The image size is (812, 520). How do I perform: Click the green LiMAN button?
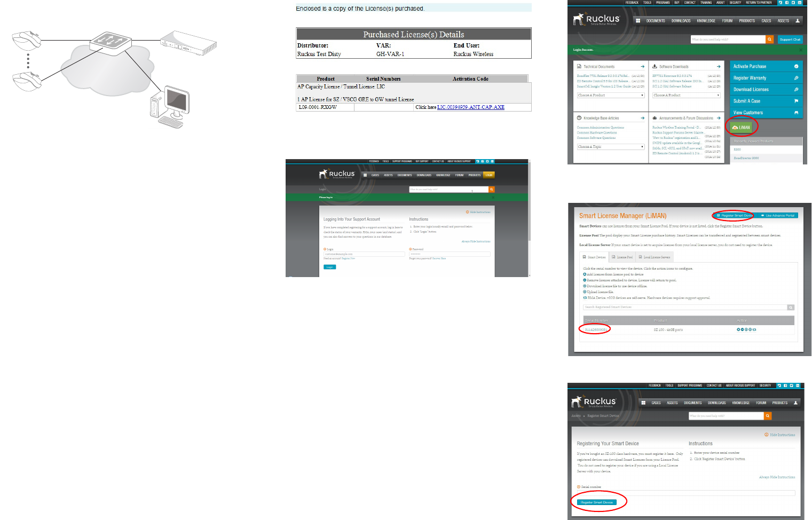(741, 127)
